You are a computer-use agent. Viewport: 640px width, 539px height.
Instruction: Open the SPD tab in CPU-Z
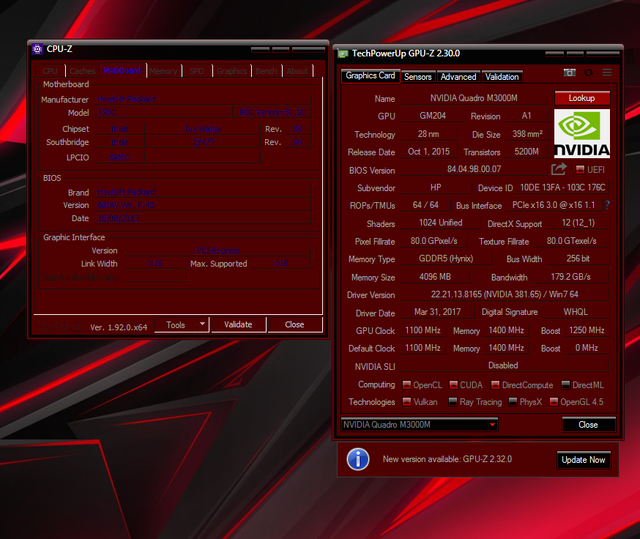[x=197, y=71]
